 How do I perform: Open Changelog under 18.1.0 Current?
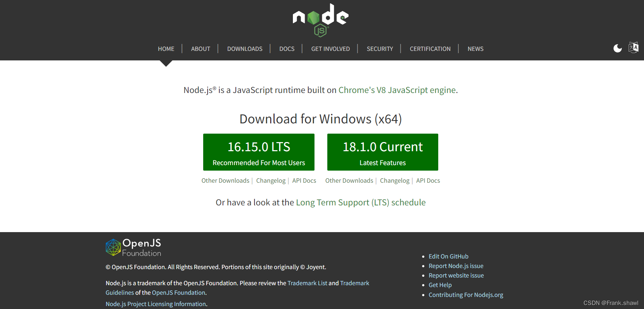(395, 180)
